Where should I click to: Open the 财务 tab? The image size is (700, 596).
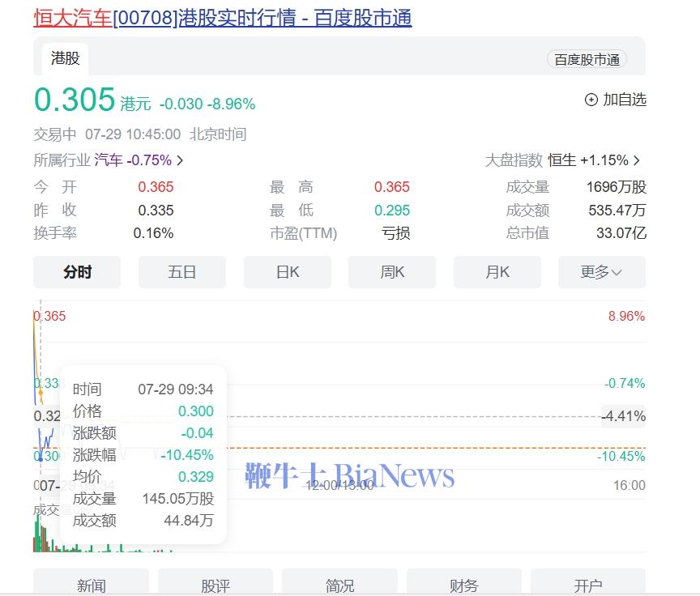pyautogui.click(x=464, y=582)
